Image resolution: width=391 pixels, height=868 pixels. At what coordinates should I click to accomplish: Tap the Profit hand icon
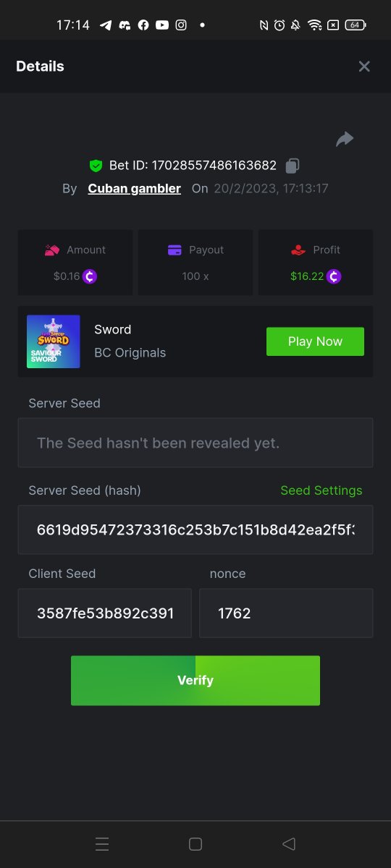tap(298, 250)
